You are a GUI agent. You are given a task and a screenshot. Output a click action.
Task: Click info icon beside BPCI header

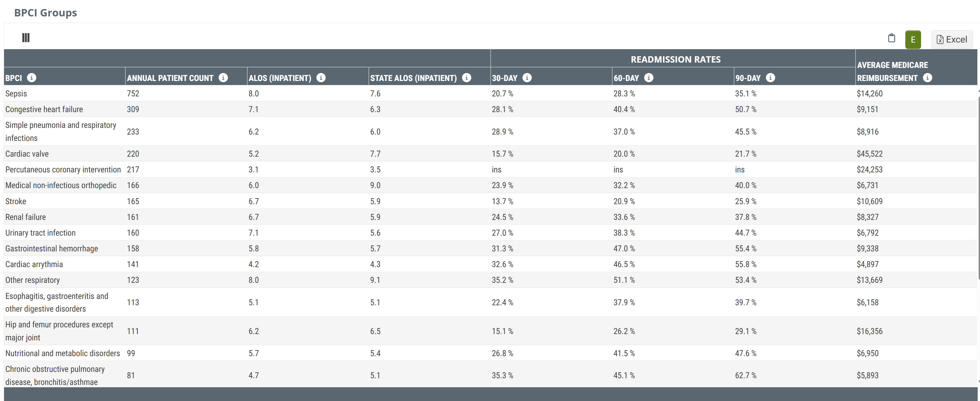point(31,78)
